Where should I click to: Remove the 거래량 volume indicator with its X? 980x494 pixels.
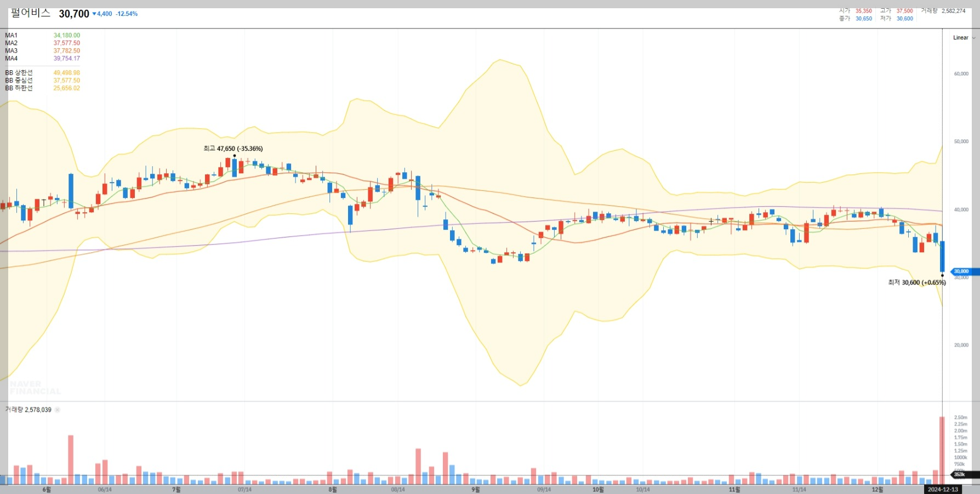pos(58,410)
